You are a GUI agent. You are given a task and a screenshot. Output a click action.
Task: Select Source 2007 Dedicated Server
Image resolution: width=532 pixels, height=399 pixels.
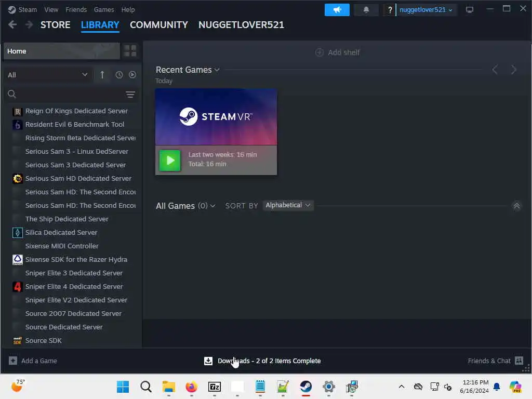click(x=71, y=313)
